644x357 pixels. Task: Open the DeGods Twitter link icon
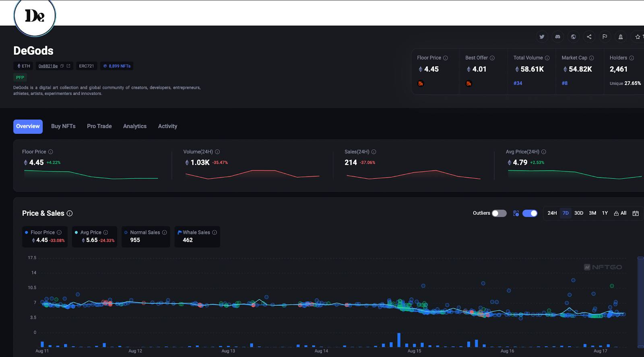542,37
